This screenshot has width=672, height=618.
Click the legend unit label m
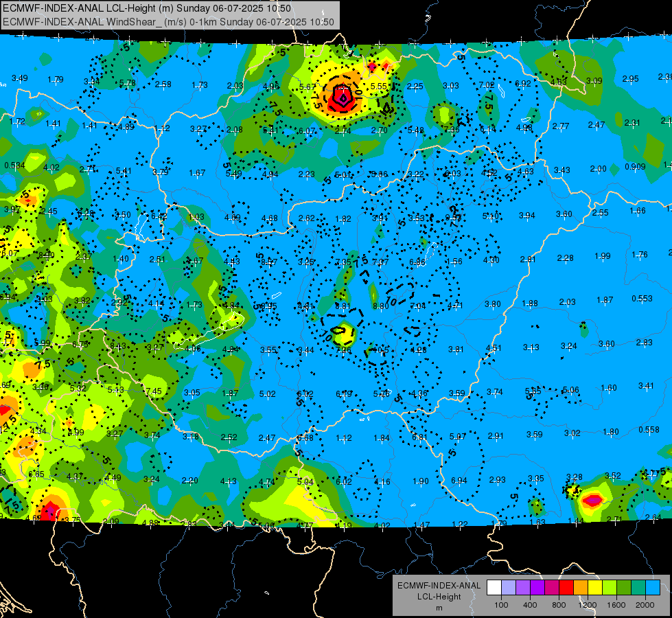pos(439,608)
